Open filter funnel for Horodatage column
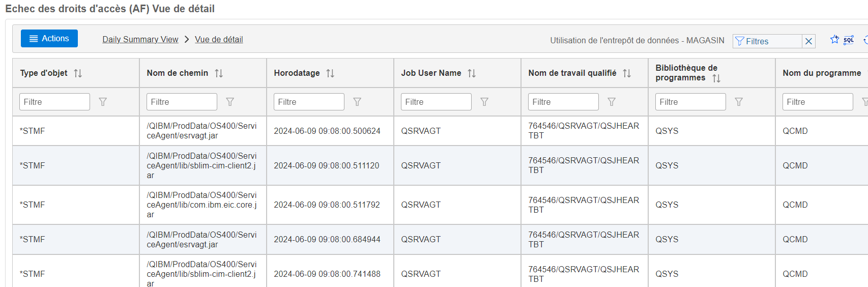Screen dimensions: 868x287 tap(357, 102)
